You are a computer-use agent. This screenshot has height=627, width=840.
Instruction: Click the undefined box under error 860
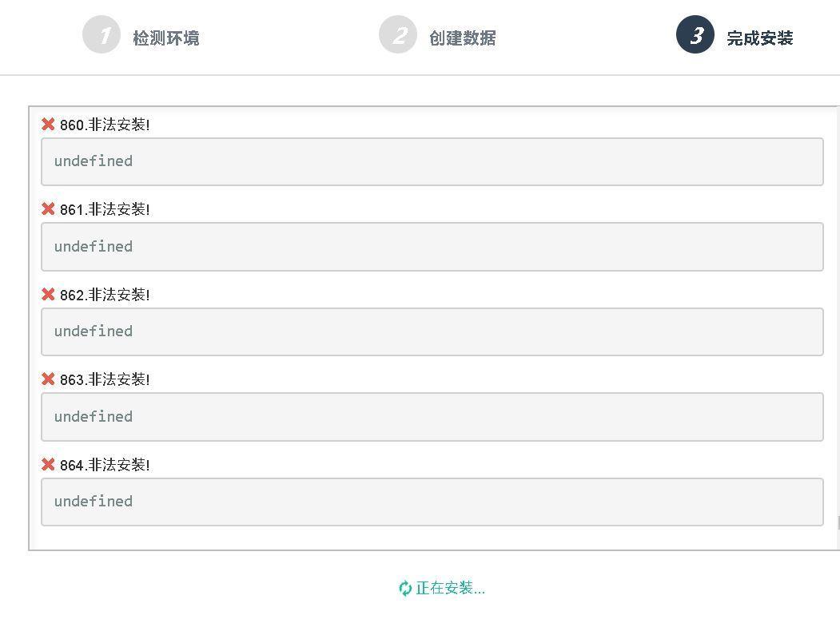click(432, 161)
